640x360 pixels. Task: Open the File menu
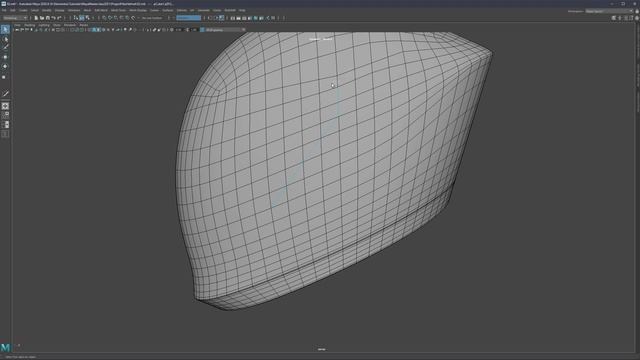coord(4,10)
